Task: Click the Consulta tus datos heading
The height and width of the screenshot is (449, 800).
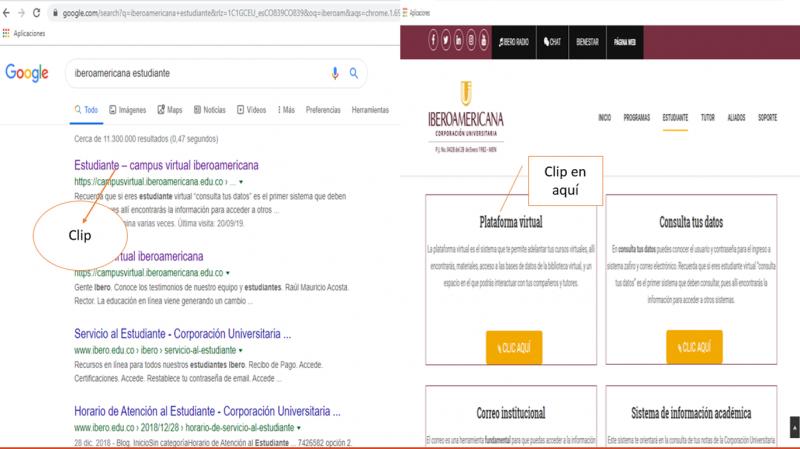Action: (691, 222)
